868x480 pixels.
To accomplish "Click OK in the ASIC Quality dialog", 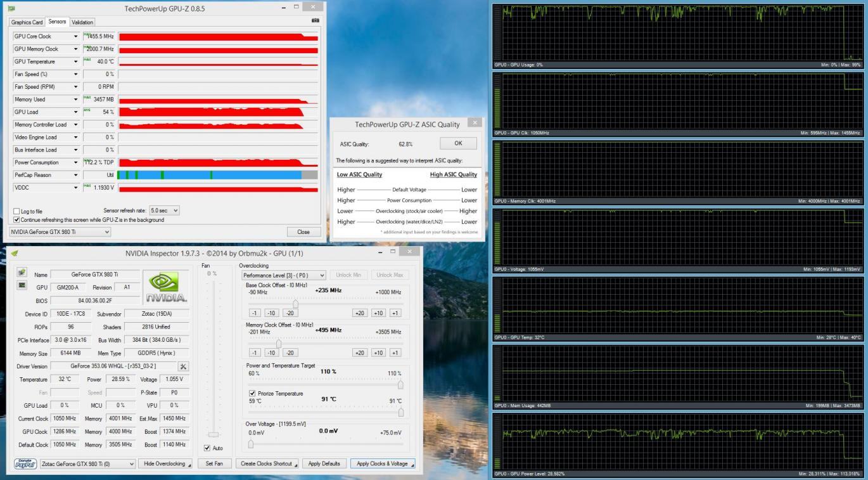I will coord(458,143).
